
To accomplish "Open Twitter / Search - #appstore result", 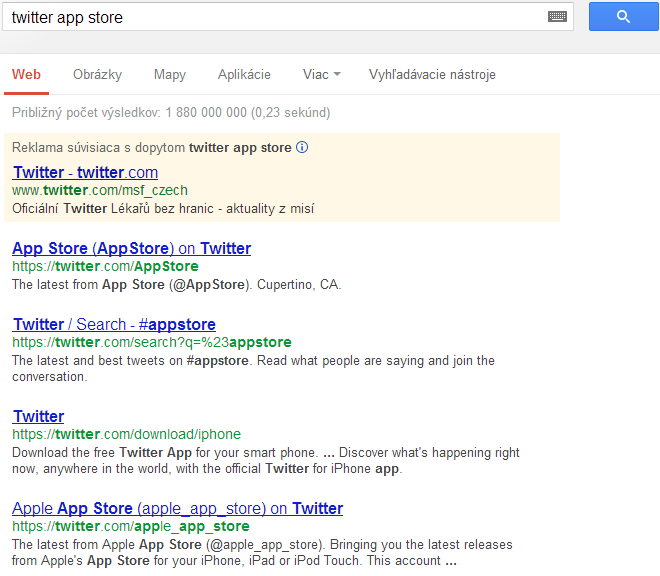I will 114,324.
